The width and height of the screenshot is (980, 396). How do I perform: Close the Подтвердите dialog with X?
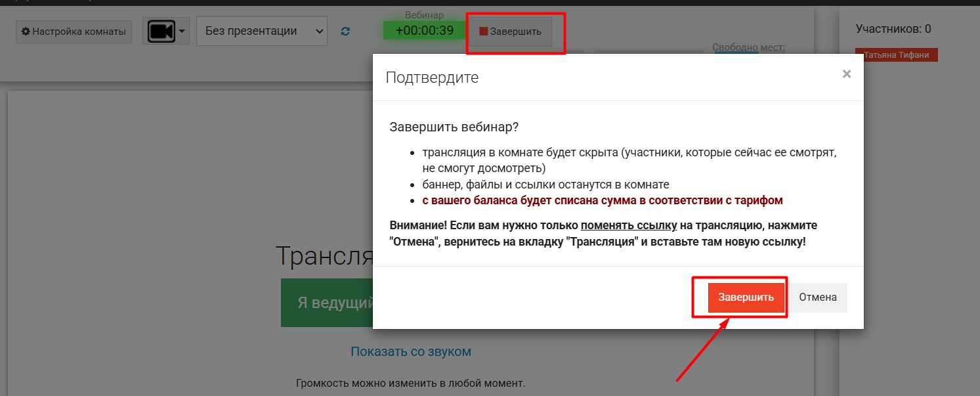(x=846, y=74)
